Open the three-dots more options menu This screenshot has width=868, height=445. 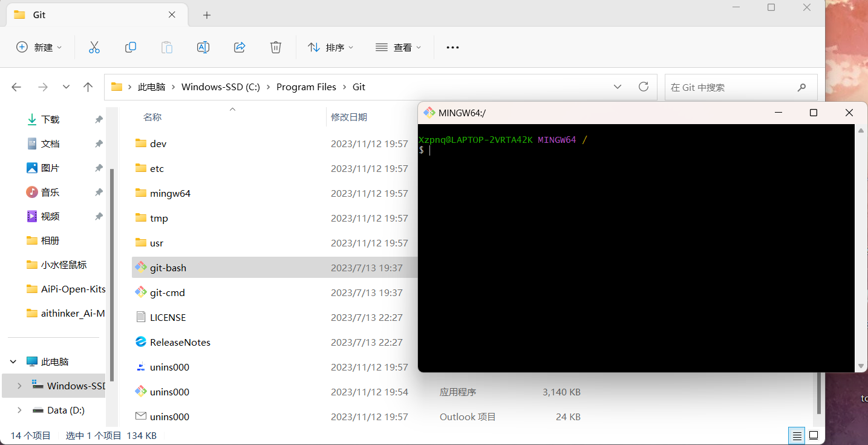click(452, 47)
